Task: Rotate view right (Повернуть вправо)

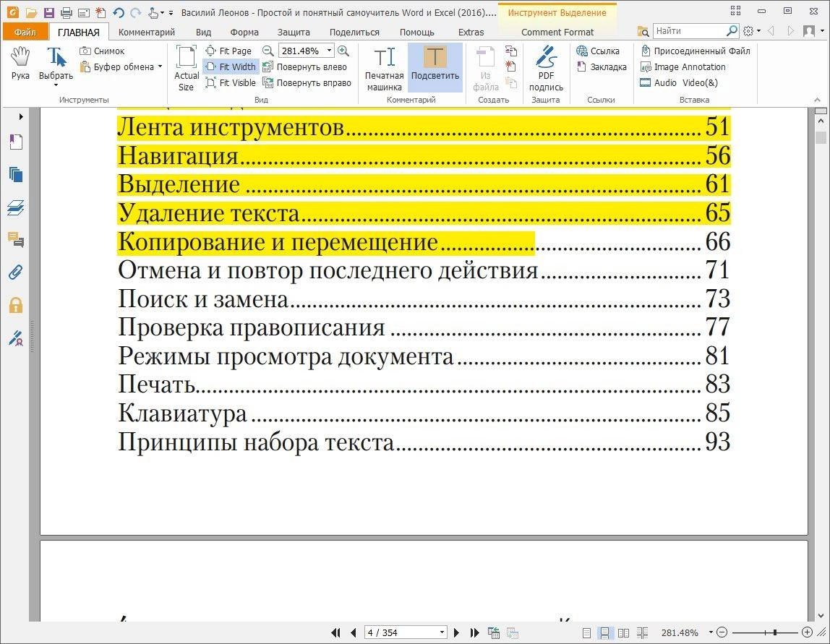Action: tap(307, 82)
